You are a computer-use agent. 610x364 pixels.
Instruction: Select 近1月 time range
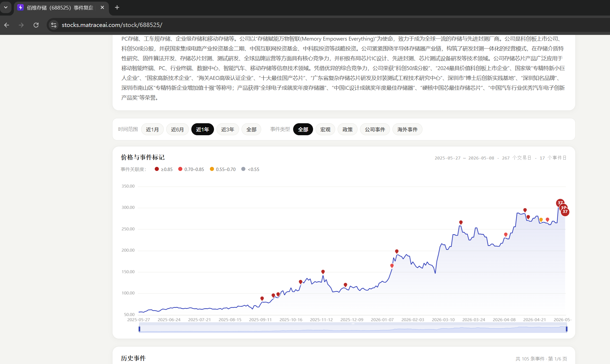click(x=152, y=130)
